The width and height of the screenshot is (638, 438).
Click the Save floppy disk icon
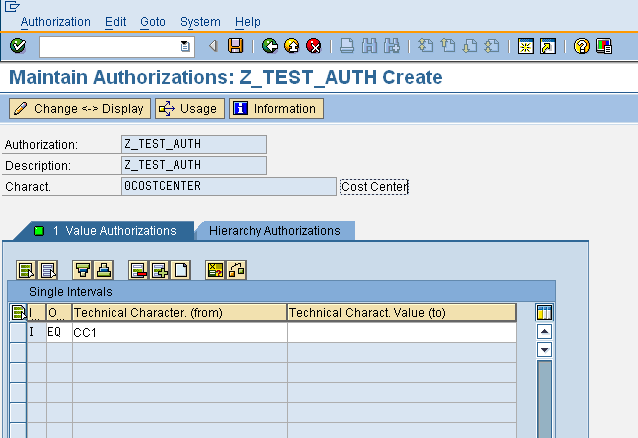(x=236, y=46)
